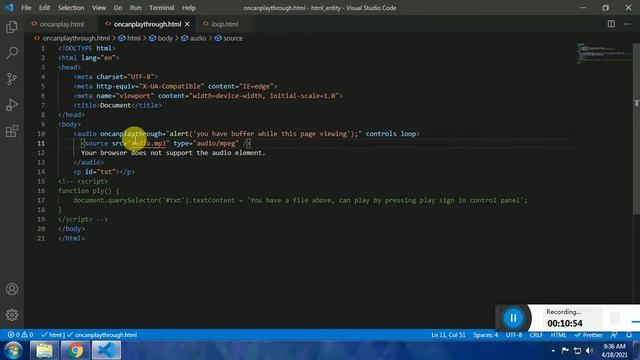Open the volume speaker tray icon
Screen dimensions: 640x360
(589, 350)
